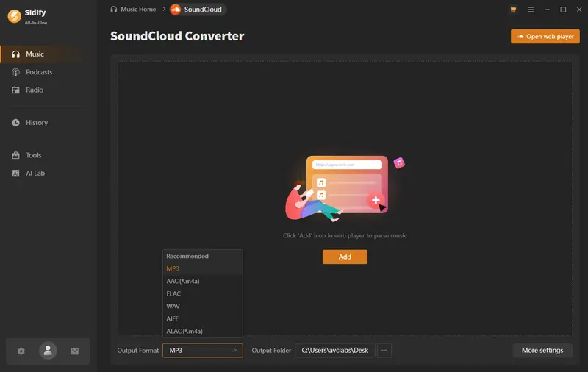Click the SoundCloud breadcrumb chip
Screen dimensions: 588x372
(197, 10)
